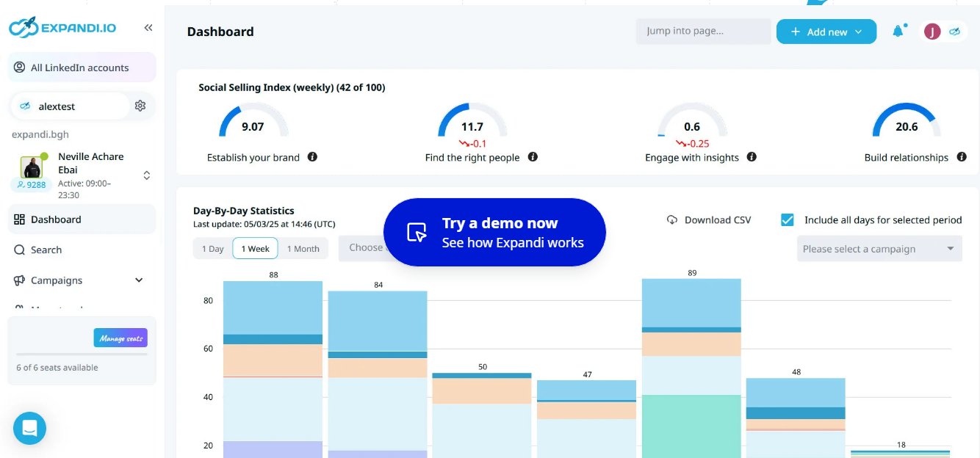Expand the account switcher arrows
Screen dimensions: 980x458
click(x=147, y=175)
